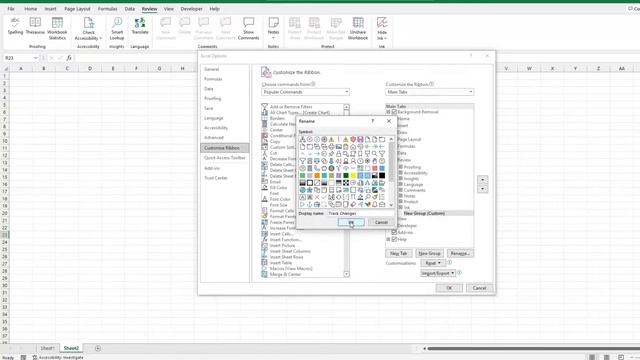Pick the yellow color swatch symbol
Viewport: 640px width, 360px height.
(x=353, y=176)
